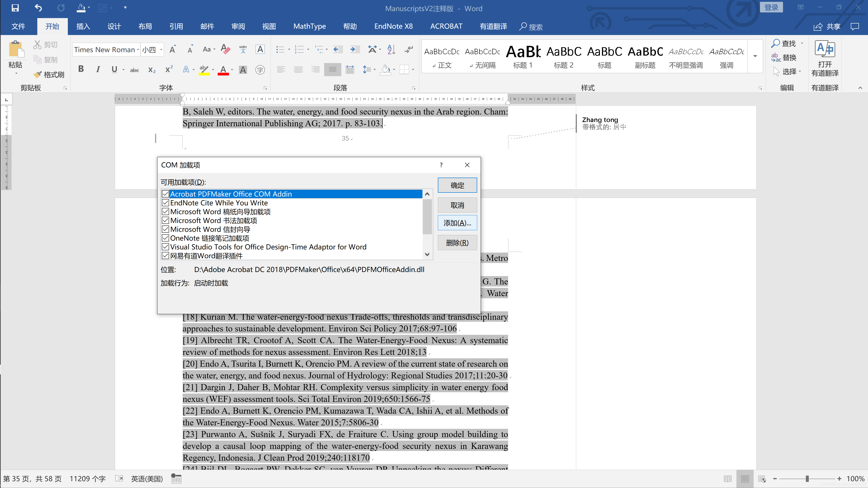Expand the styles gallery more arrow
868x488 pixels.
(755, 56)
